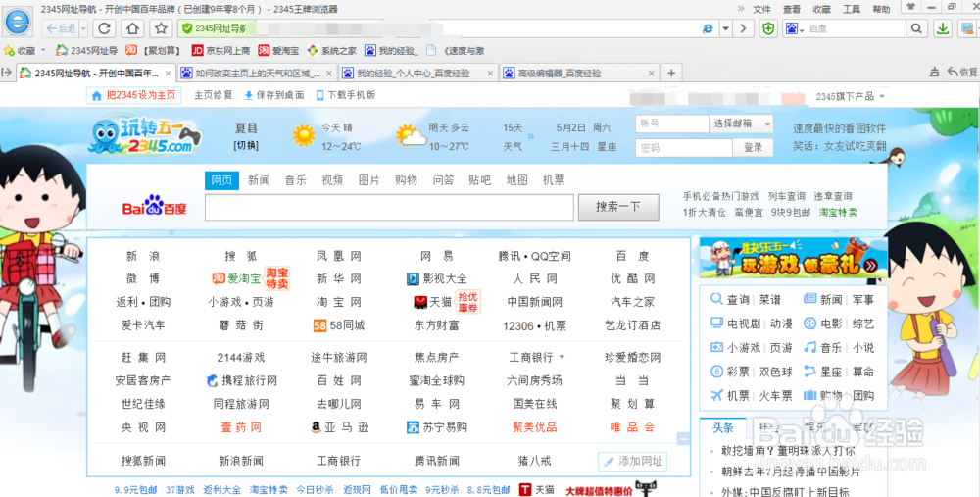The height and width of the screenshot is (497, 980).
Task: Open the 苏宁易购 site link
Action: (x=437, y=427)
